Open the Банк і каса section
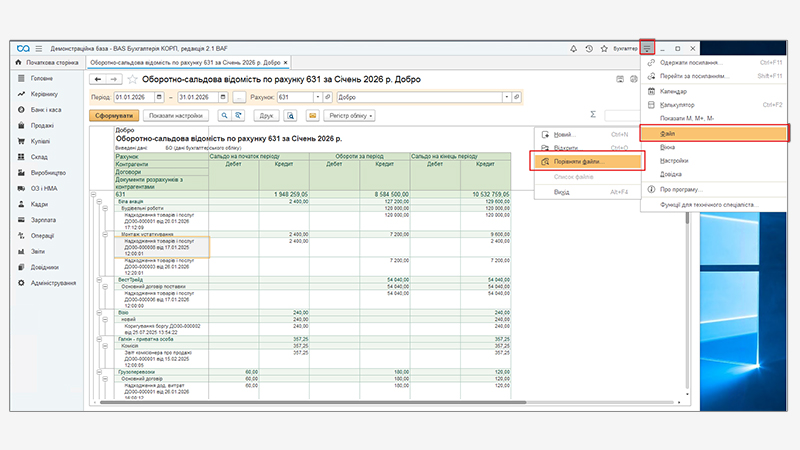The width and height of the screenshot is (800, 450). click(46, 109)
